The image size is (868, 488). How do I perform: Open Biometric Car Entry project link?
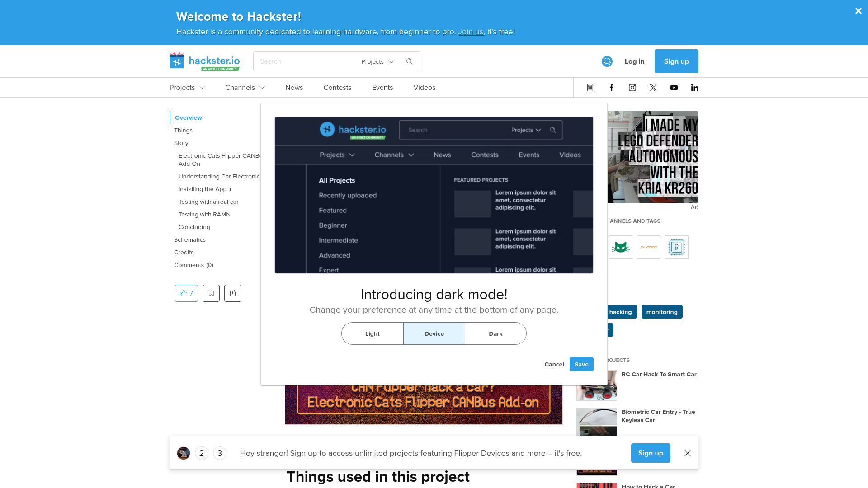point(658,416)
